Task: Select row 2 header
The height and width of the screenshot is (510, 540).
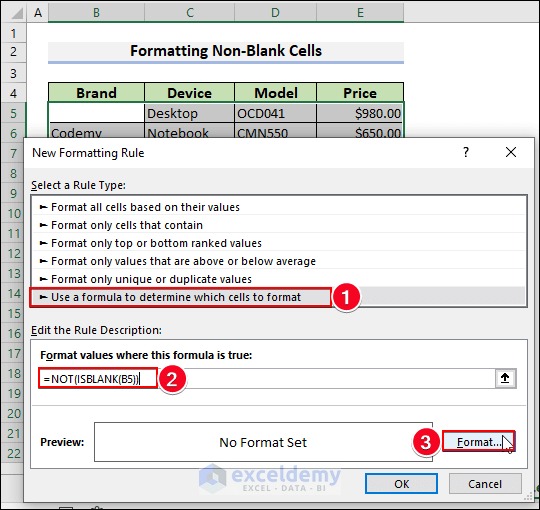Action: pos(13,52)
